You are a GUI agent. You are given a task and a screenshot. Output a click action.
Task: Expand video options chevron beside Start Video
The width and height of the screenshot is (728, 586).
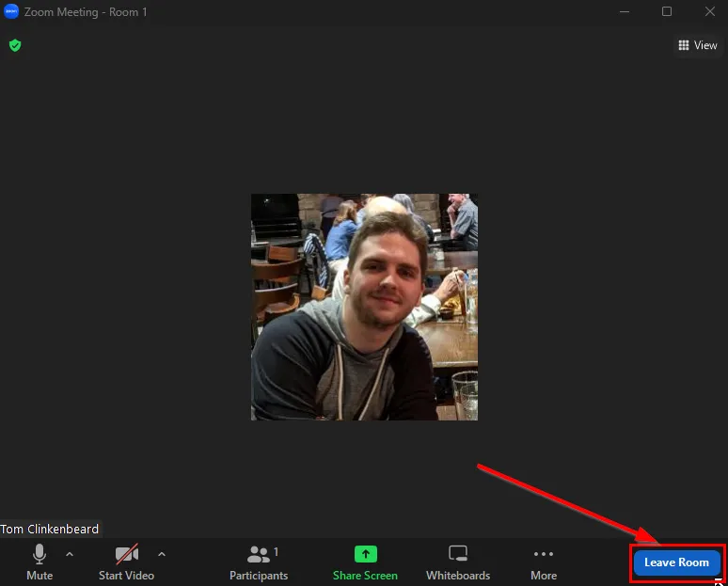[x=162, y=554]
